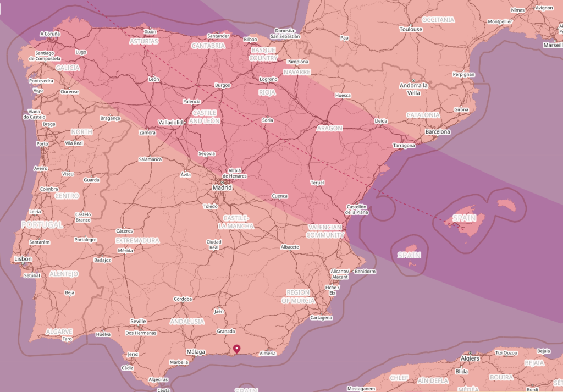563x392 pixels.
Task: Click the Bilbao city label
Action: coord(250,40)
